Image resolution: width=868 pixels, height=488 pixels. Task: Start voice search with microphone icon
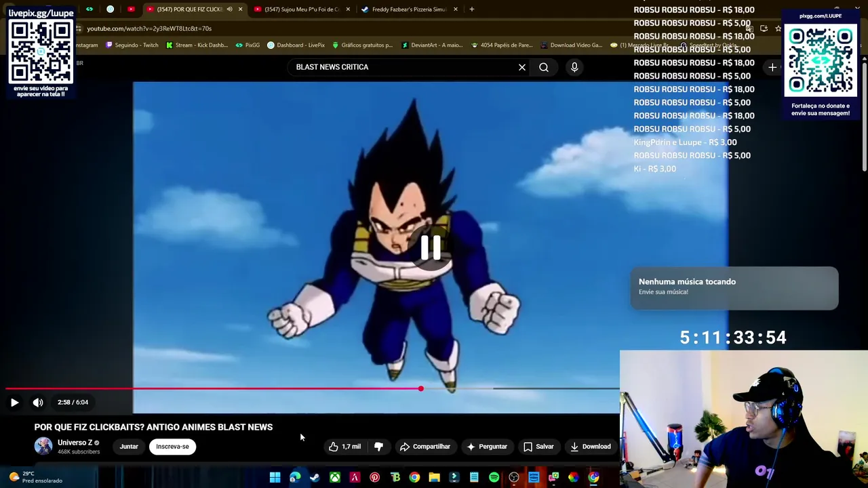[x=574, y=67]
